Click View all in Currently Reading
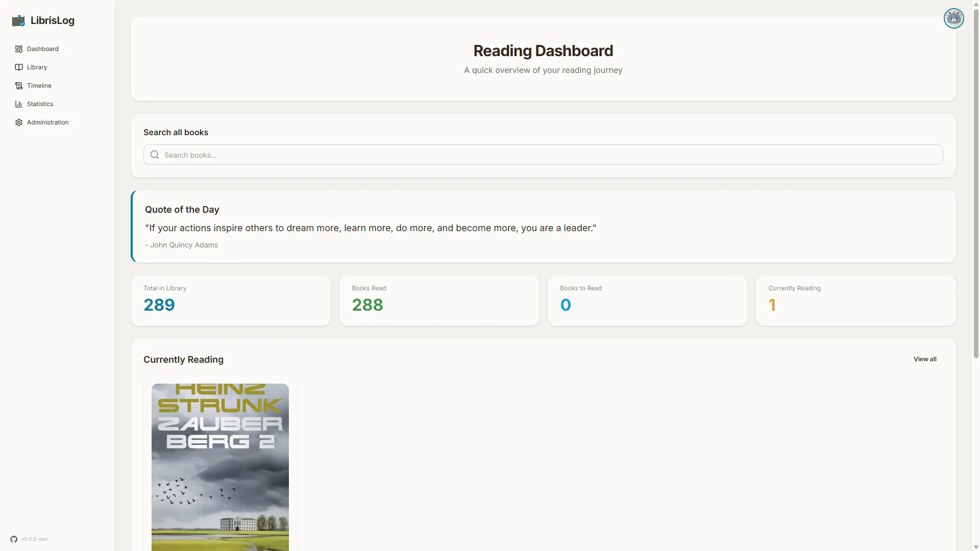This screenshot has width=980, height=551. (925, 359)
